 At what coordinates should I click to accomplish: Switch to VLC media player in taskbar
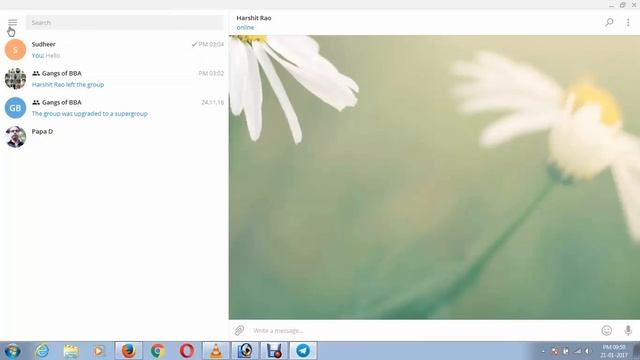click(x=216, y=351)
